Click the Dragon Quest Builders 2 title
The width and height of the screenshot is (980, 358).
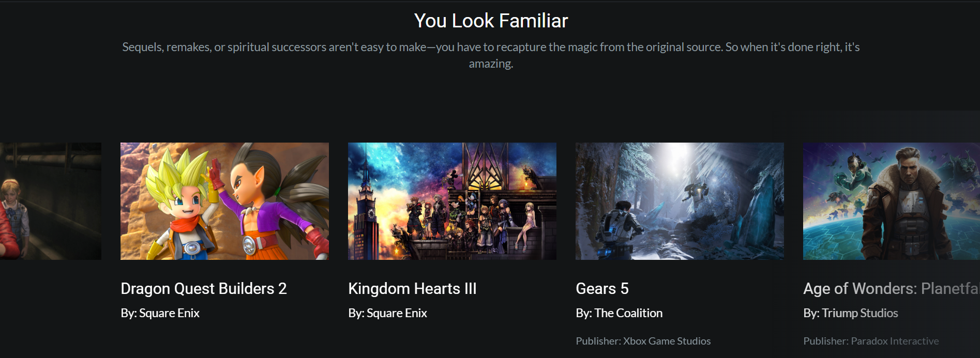(204, 288)
